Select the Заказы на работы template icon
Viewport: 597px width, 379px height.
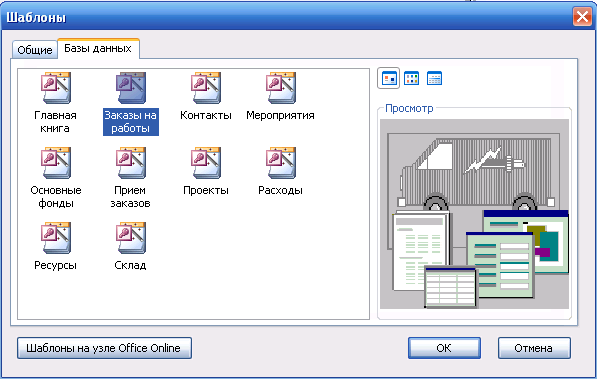coord(131,88)
